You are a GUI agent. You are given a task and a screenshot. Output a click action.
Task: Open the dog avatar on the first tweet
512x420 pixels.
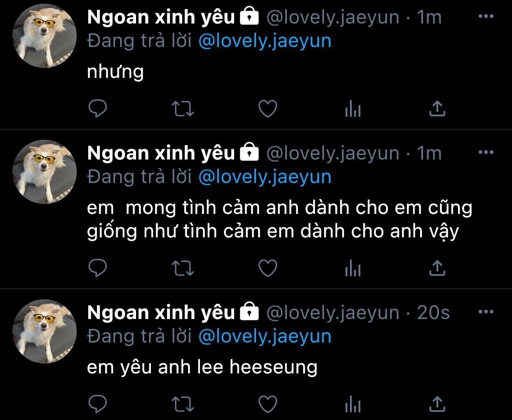(45, 36)
